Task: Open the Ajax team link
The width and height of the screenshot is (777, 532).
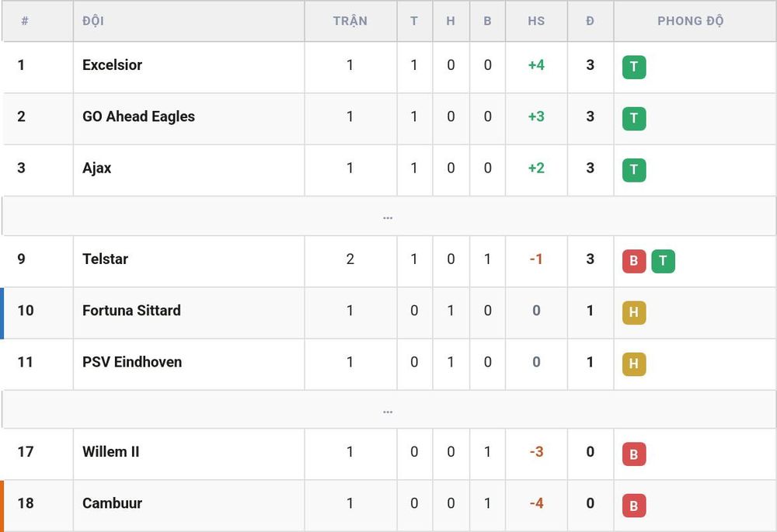Action: (96, 168)
